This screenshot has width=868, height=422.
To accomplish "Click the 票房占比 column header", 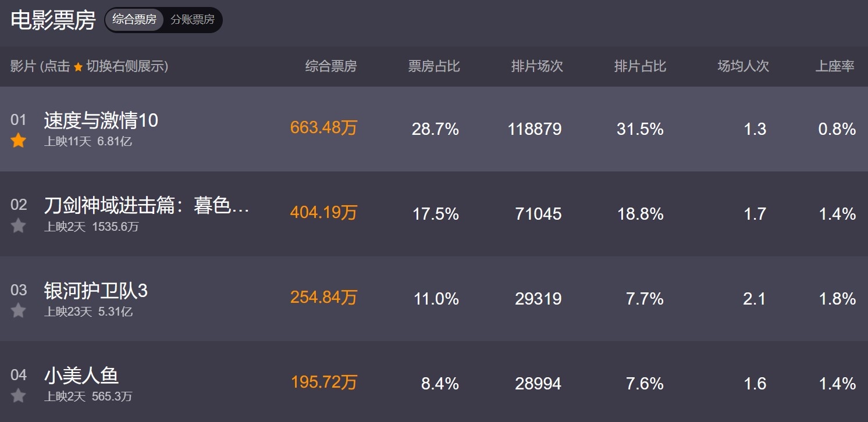I will click(x=434, y=66).
